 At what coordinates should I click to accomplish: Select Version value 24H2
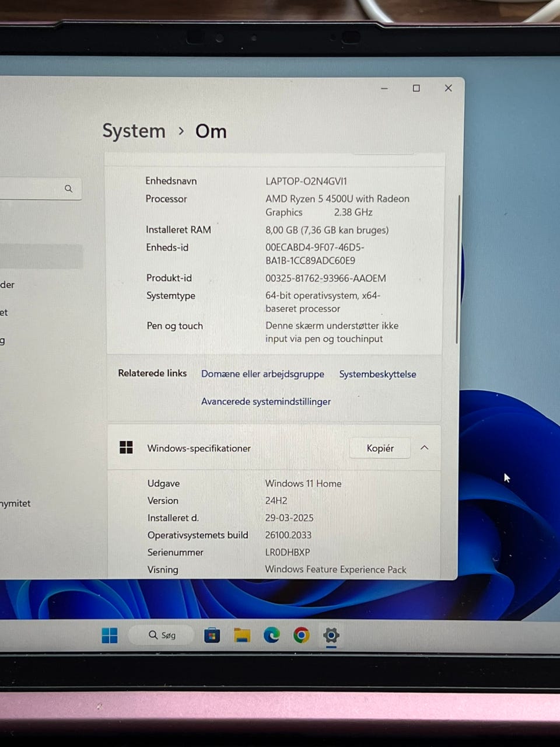click(x=276, y=501)
